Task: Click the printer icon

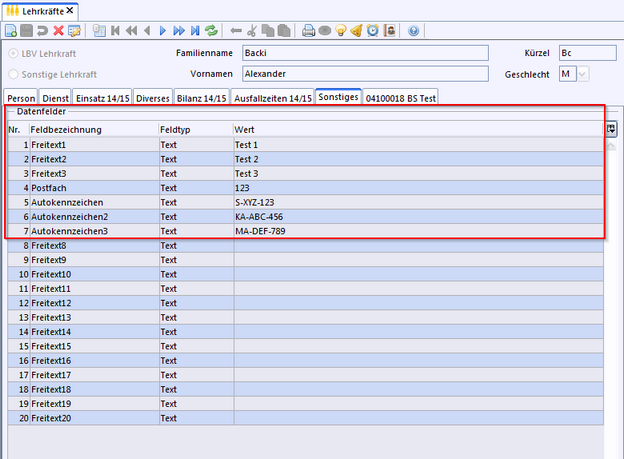Action: [x=309, y=31]
